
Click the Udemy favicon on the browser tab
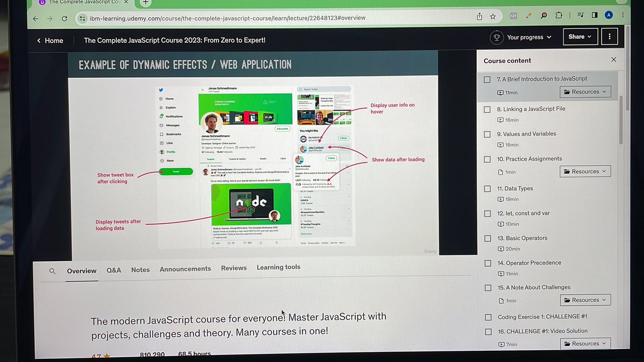(42, 2)
